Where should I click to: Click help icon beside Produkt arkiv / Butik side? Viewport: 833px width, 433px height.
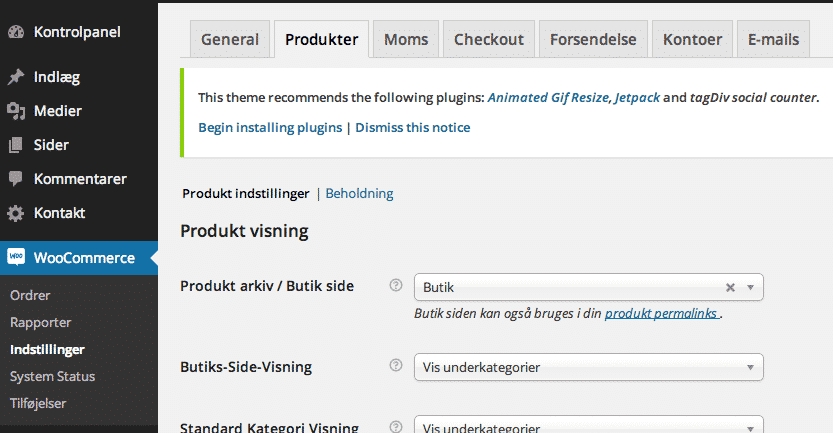pyautogui.click(x=395, y=286)
